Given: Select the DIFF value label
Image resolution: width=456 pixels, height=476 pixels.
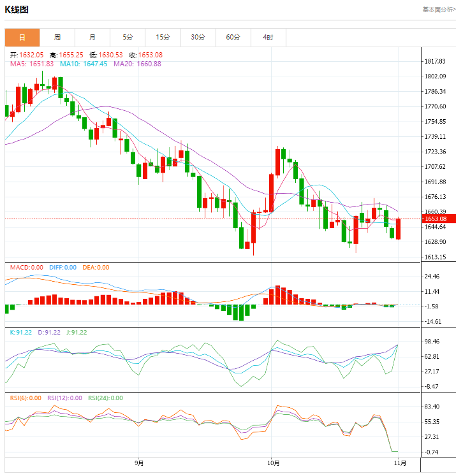Looking at the screenshot, I should pyautogui.click(x=63, y=268).
